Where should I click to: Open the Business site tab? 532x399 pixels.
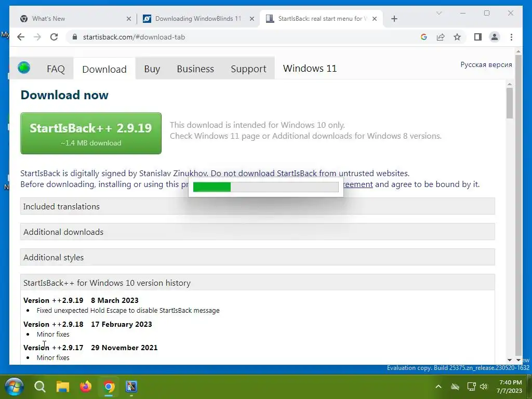click(195, 69)
